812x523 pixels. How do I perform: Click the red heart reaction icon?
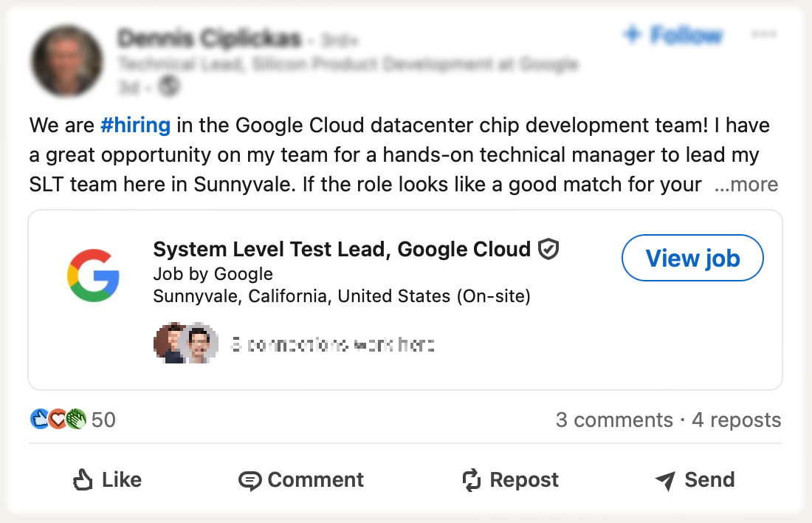(x=58, y=419)
